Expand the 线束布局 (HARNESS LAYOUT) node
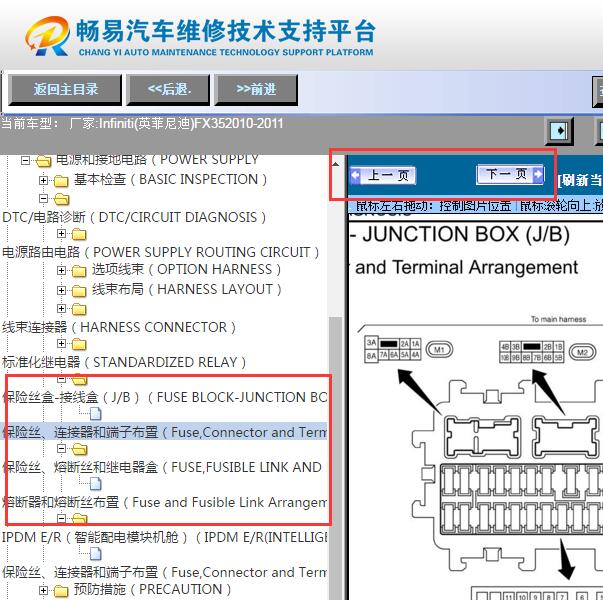The width and height of the screenshot is (603, 600). (x=61, y=290)
